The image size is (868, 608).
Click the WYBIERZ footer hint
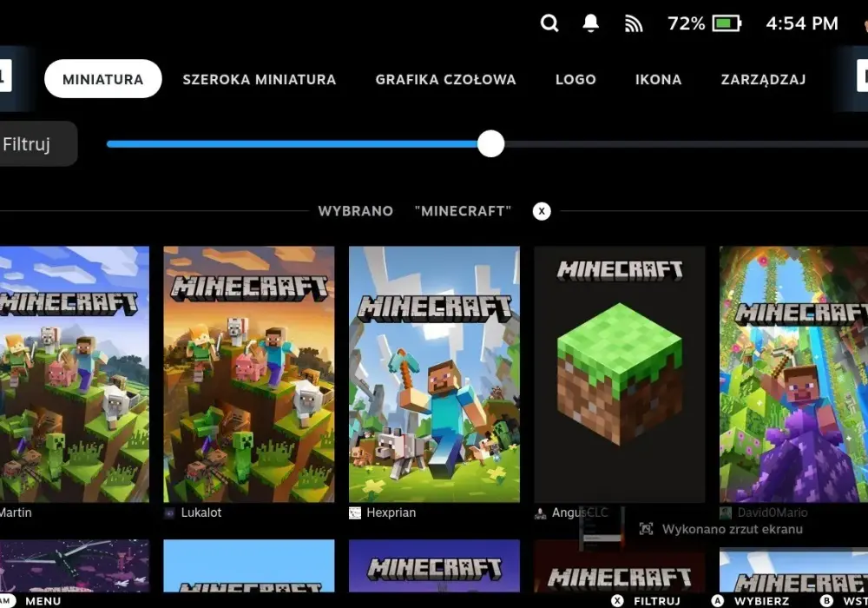[761, 601]
